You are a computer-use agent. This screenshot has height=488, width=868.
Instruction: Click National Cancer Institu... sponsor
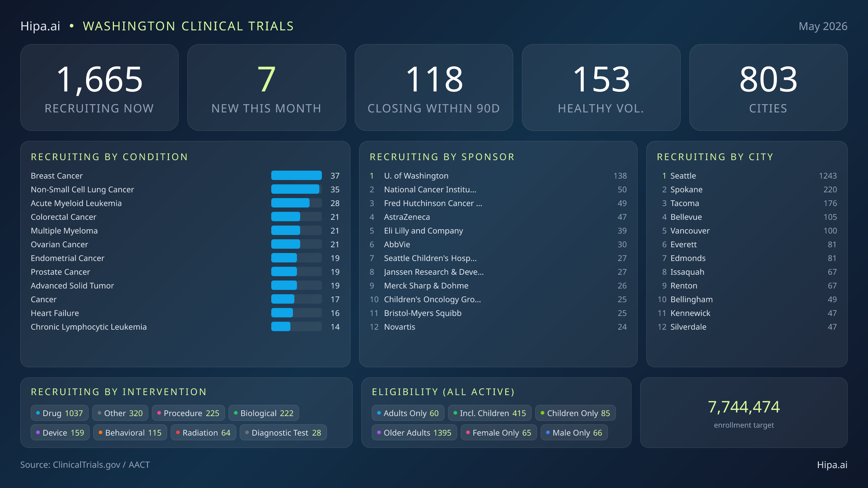(x=498, y=189)
